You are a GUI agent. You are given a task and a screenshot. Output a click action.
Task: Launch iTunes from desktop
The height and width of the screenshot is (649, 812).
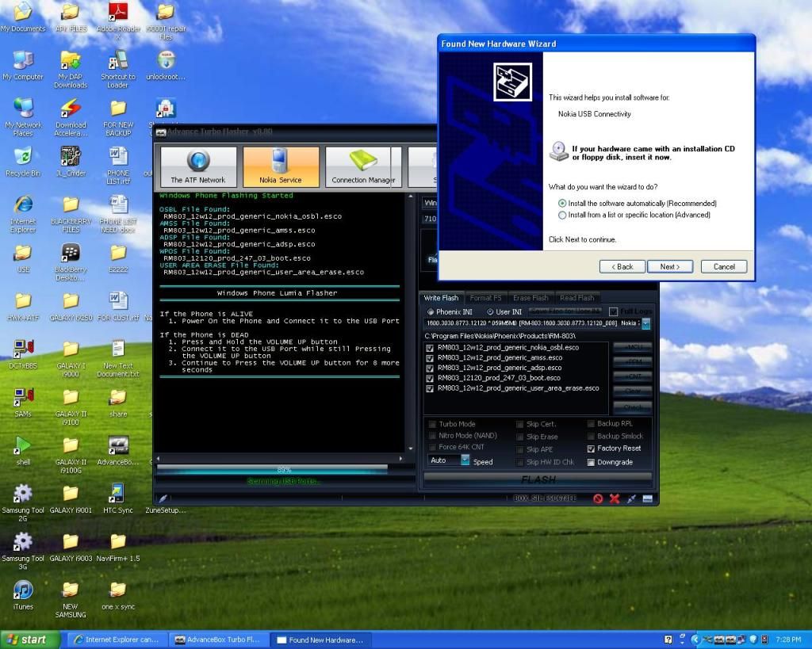click(23, 595)
